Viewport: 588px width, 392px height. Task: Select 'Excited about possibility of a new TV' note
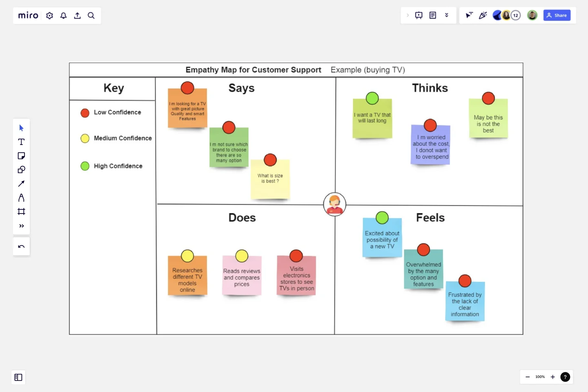click(382, 238)
